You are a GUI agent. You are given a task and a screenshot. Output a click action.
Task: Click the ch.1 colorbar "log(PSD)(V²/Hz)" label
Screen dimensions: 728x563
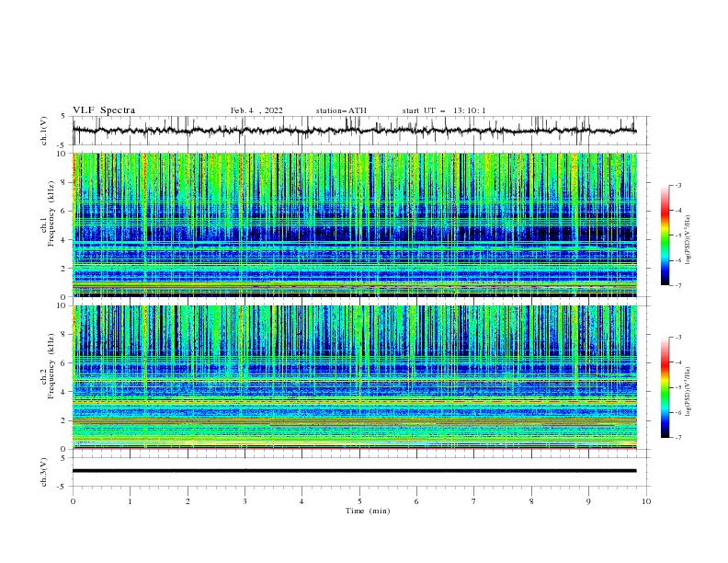[688, 240]
